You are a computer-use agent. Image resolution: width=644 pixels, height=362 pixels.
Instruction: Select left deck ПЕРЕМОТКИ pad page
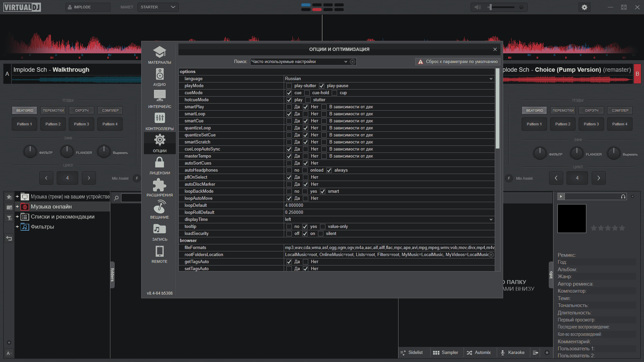click(x=53, y=110)
